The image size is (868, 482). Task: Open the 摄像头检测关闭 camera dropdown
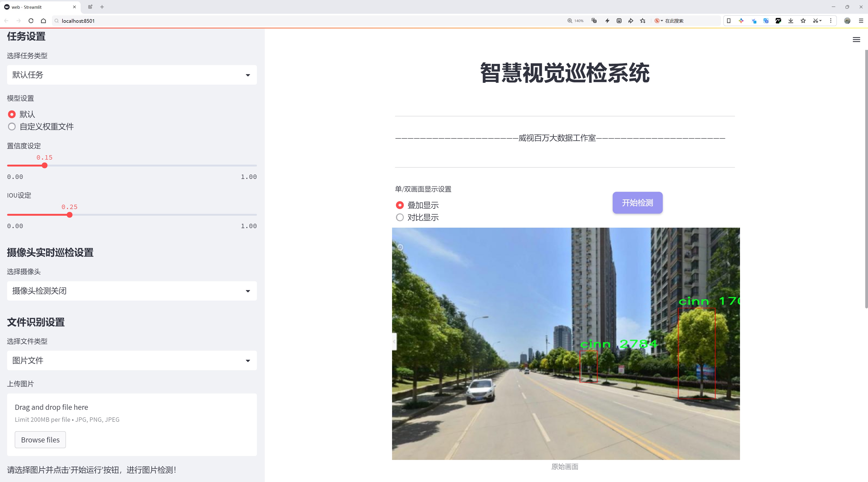pyautogui.click(x=132, y=291)
